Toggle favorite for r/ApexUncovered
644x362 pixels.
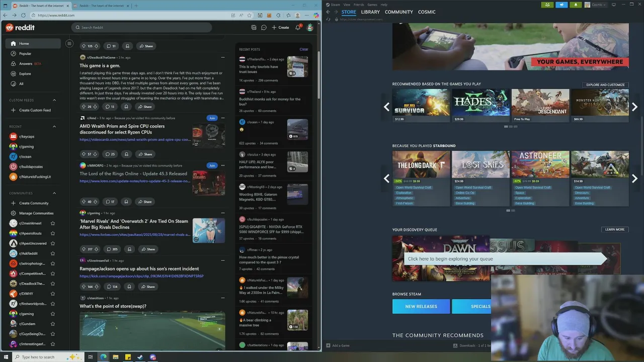point(53,243)
